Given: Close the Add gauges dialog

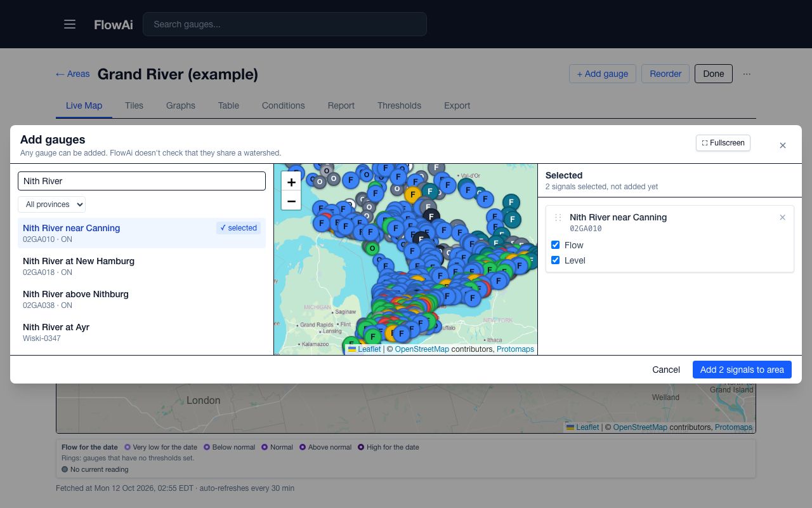Looking at the screenshot, I should (783, 145).
